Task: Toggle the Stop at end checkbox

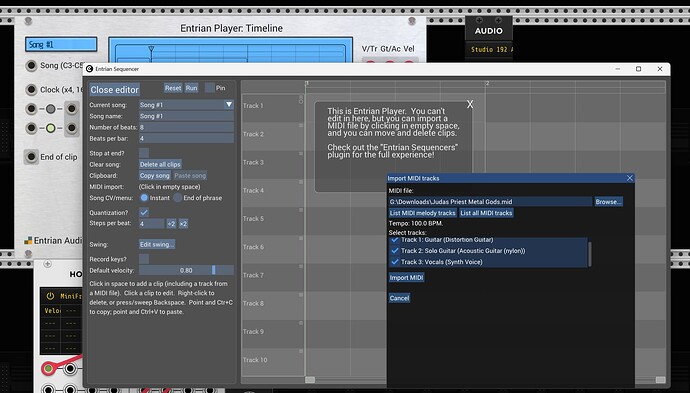Action: 144,153
